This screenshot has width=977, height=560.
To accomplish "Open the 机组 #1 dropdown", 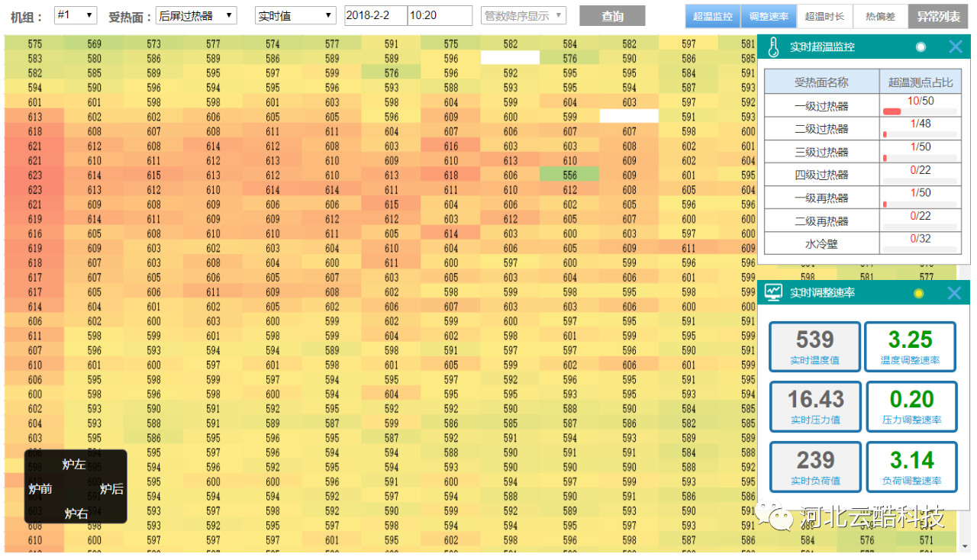I will (x=76, y=15).
